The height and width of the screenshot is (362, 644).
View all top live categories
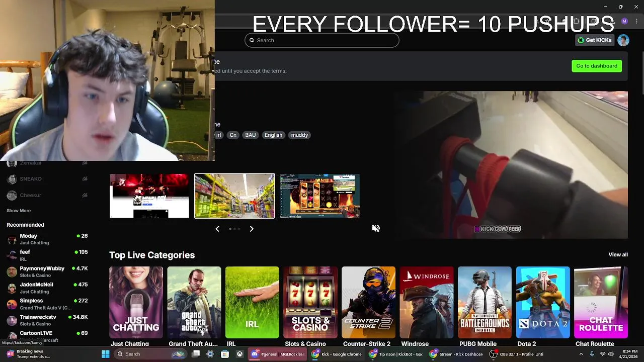click(618, 254)
